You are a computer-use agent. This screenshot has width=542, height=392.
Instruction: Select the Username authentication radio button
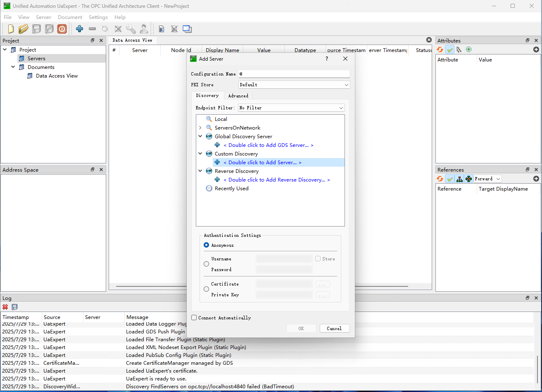click(x=207, y=264)
